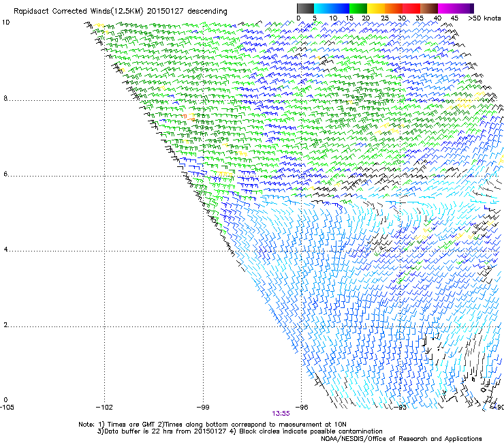Click the yellow 20-25 knots legend swatch

pyautogui.click(x=376, y=8)
